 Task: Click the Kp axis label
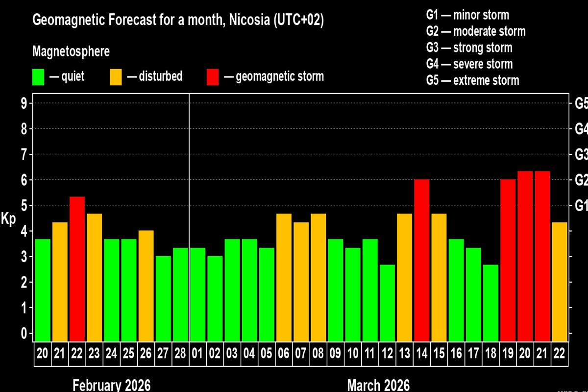click(x=8, y=219)
